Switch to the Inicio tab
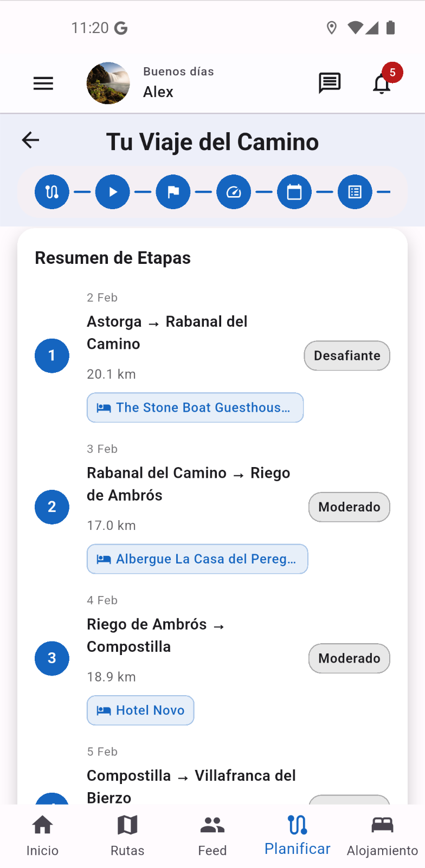This screenshot has width=425, height=868. pyautogui.click(x=42, y=835)
